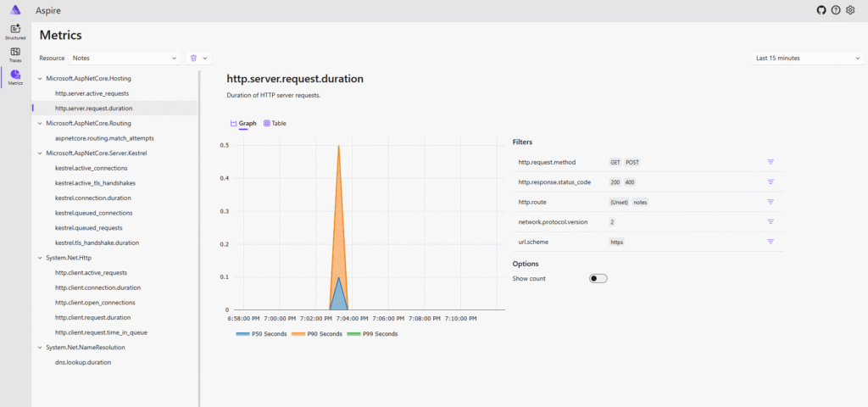Select http.server.active_requests metric
This screenshot has height=407, width=868.
click(92, 93)
